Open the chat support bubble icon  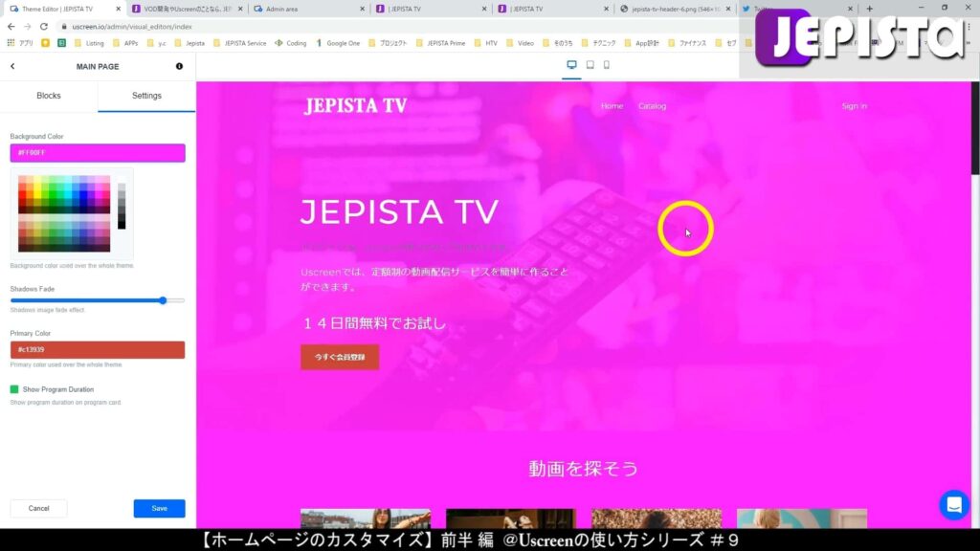(x=954, y=505)
